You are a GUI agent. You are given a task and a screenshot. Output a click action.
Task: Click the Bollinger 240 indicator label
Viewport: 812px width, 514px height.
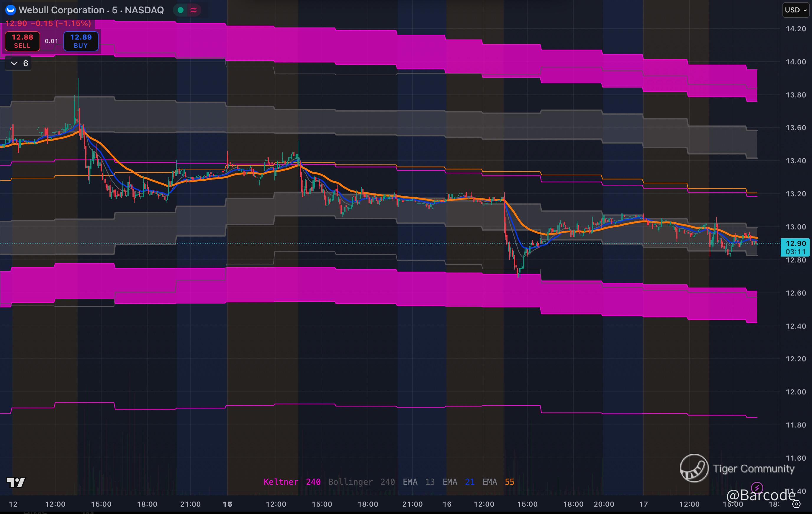click(x=361, y=482)
